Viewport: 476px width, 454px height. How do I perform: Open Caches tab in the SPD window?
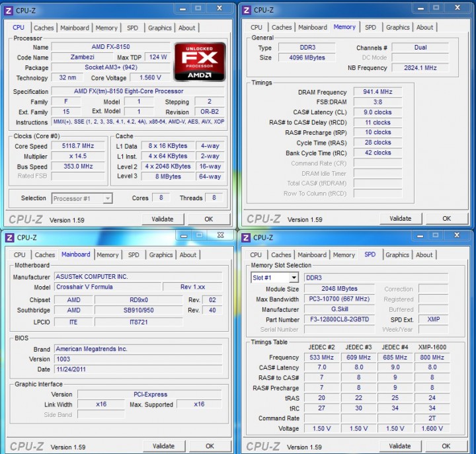pyautogui.click(x=281, y=255)
